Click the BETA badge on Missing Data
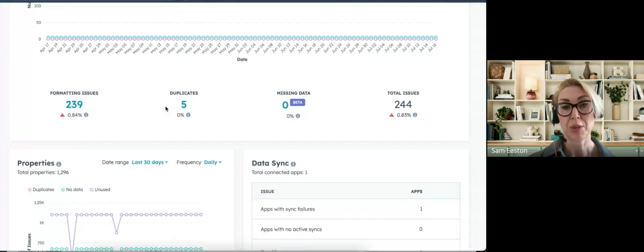644x252 pixels. (298, 102)
